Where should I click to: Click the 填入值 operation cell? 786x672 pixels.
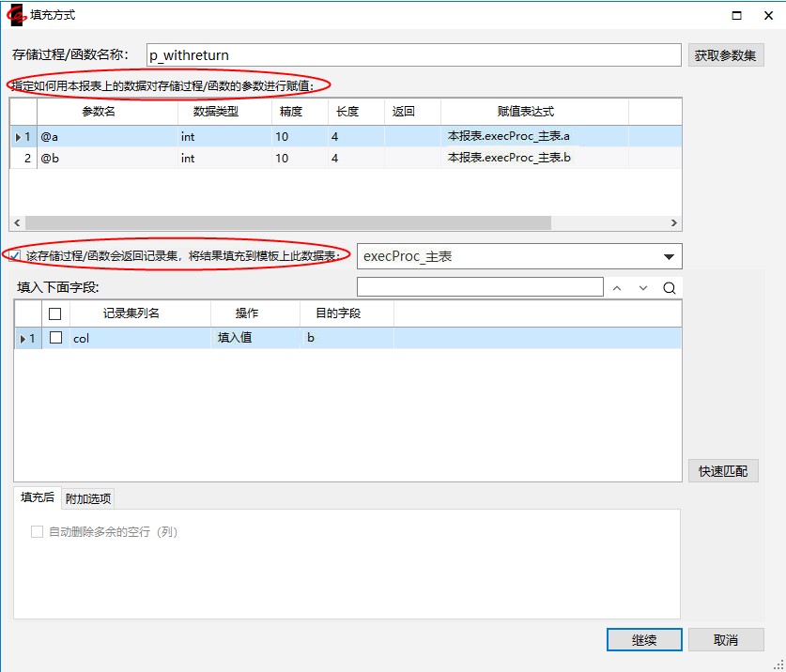click(235, 338)
